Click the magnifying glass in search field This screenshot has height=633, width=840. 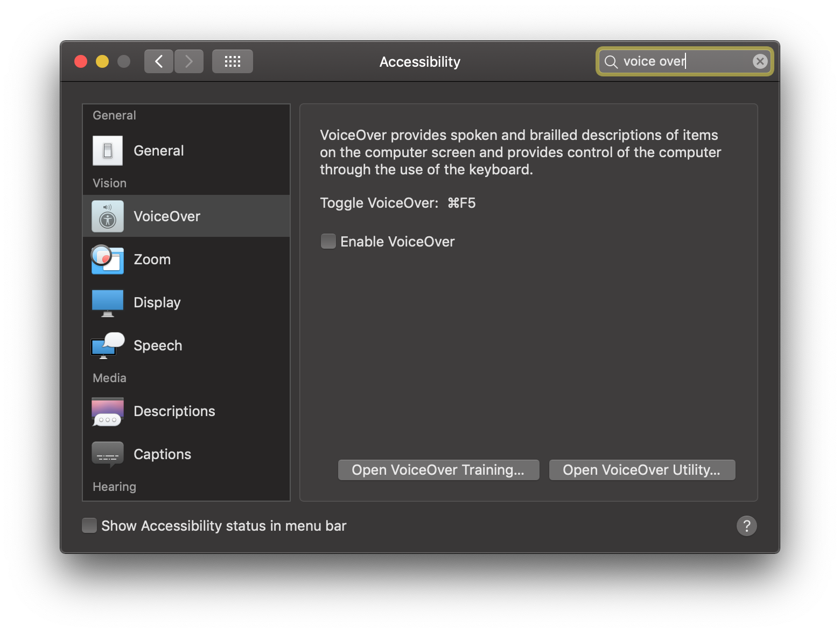coord(611,61)
